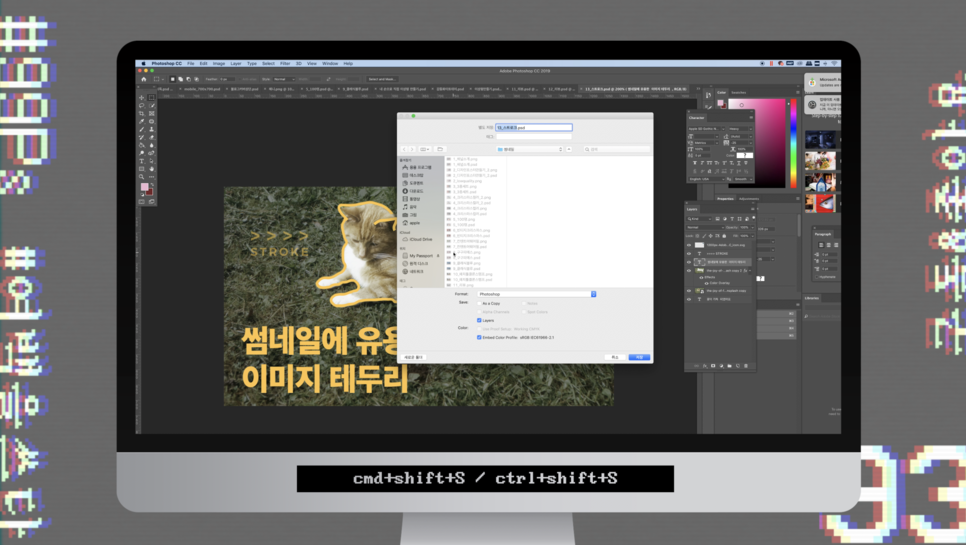
Task: Select My Passport in dialog sidebar
Action: [421, 256]
